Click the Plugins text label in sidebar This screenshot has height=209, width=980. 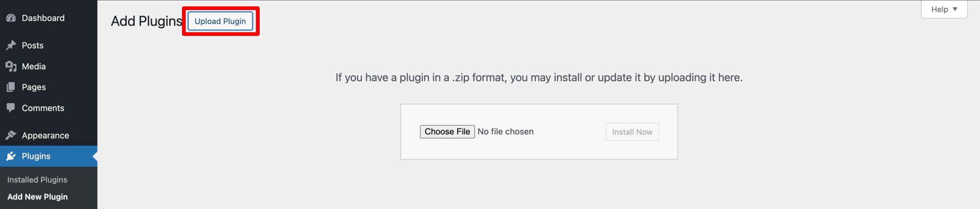tap(36, 156)
